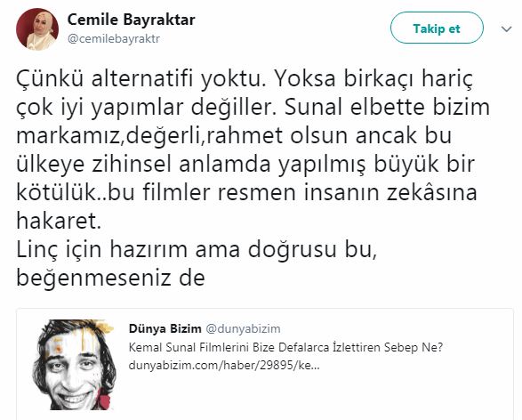Open the @cemilebayraktr handle link

(x=114, y=39)
